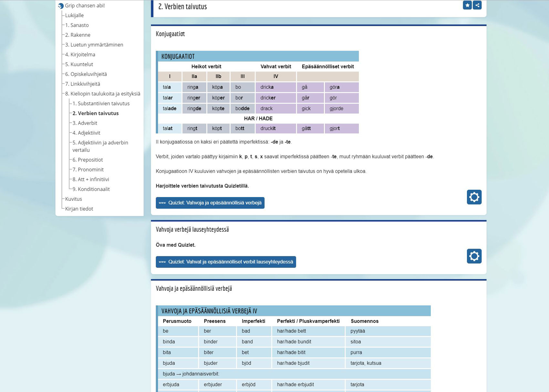Viewport: 549px width, 392px height.
Task: Navigate to 6. Prepositiot page
Action: click(88, 160)
